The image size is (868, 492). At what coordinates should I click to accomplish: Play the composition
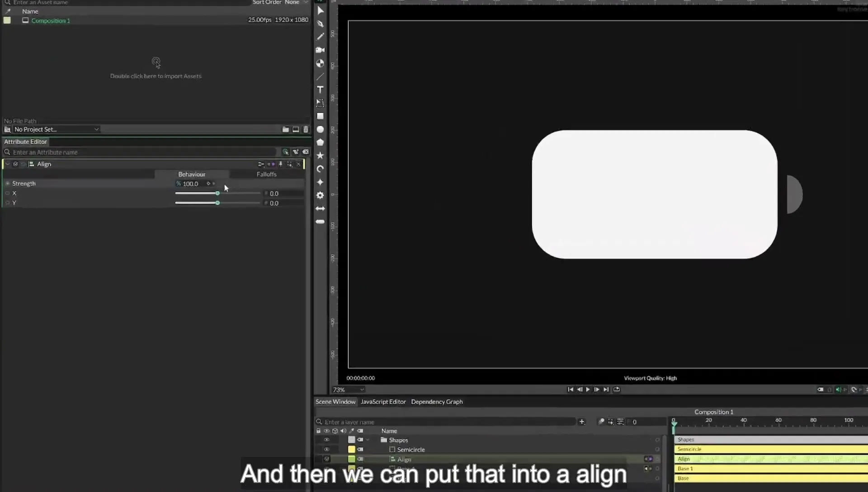point(588,389)
